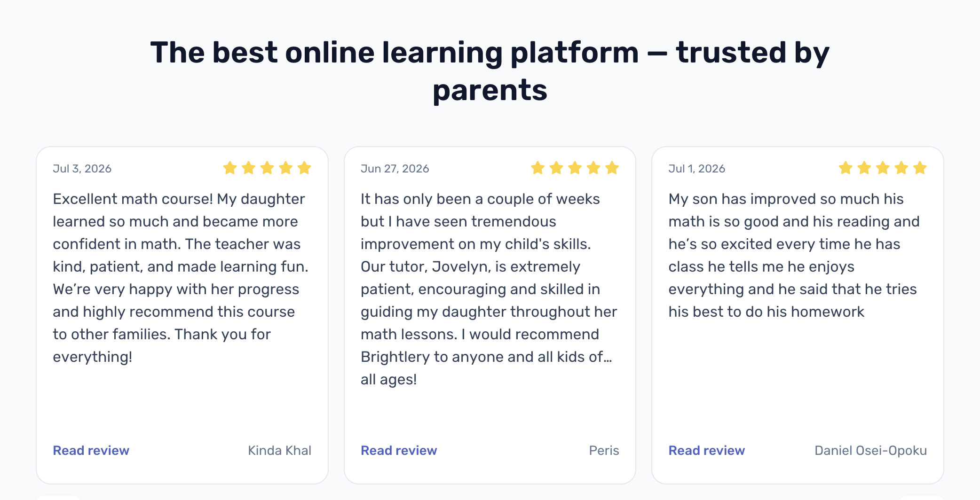Viewport: 980px width, 500px height.
Task: Click fifth star in Kinda Khal review
Action: click(x=304, y=168)
